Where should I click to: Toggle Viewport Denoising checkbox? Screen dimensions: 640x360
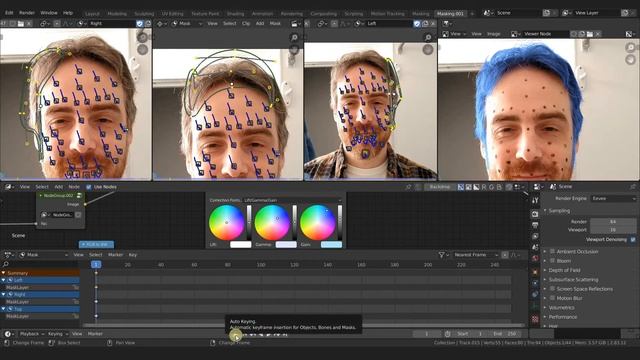633,240
